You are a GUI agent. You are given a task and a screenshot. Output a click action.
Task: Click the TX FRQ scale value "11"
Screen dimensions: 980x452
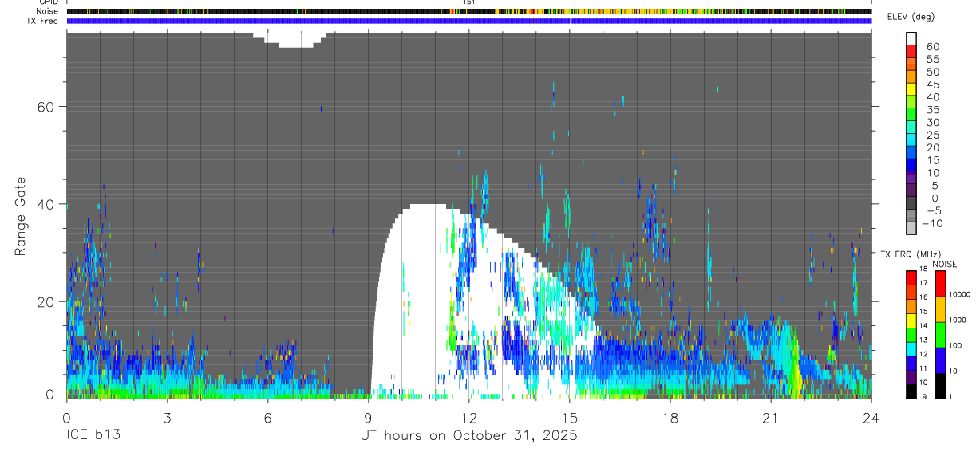tap(923, 368)
